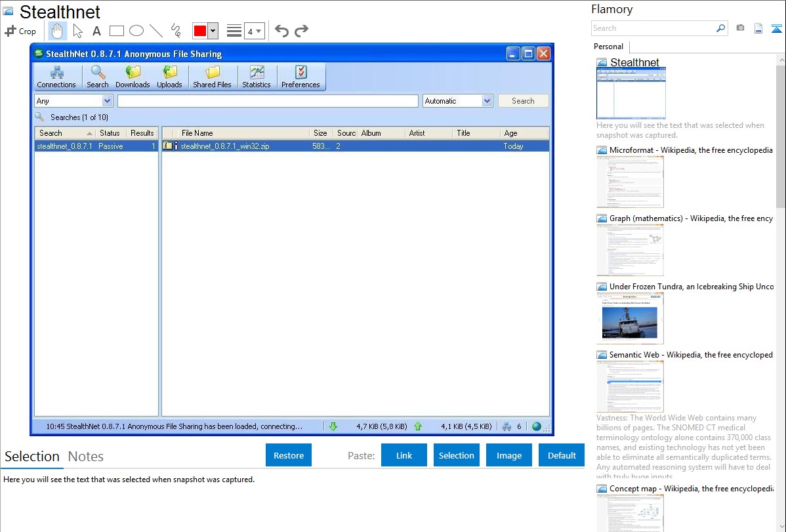
Task: Choose the freehand squiggle drawing tool
Action: click(x=176, y=31)
